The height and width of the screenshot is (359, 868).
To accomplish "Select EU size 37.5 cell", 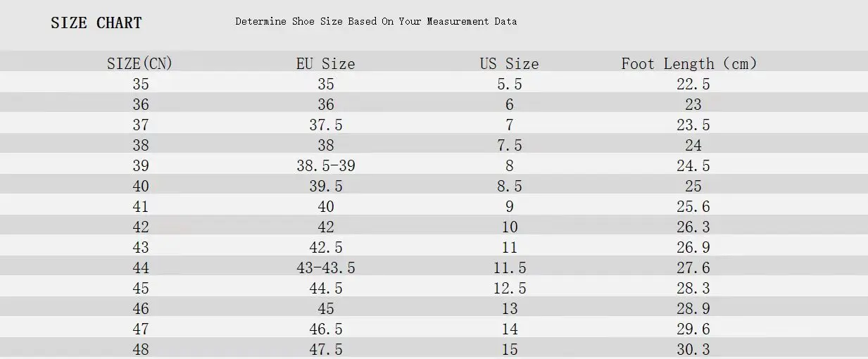I will 325,125.
